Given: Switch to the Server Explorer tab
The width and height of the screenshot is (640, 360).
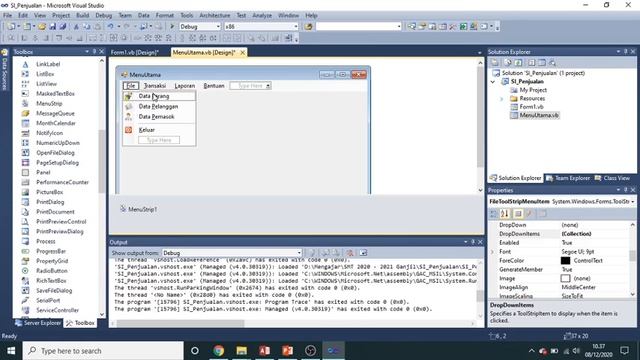Looking at the screenshot, I should click(38, 323).
